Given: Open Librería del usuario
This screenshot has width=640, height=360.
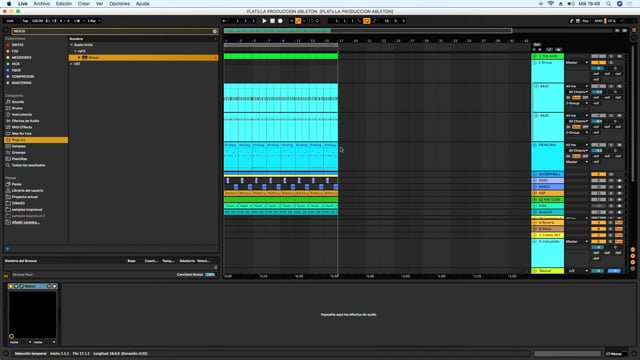Looking at the screenshot, I should [27, 191].
